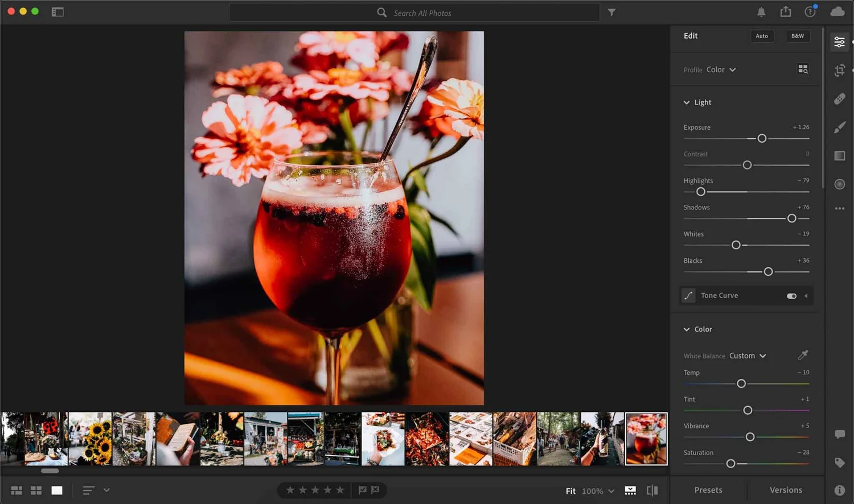
Task: Enable the Tone Curve adjustment switch
Action: click(791, 296)
